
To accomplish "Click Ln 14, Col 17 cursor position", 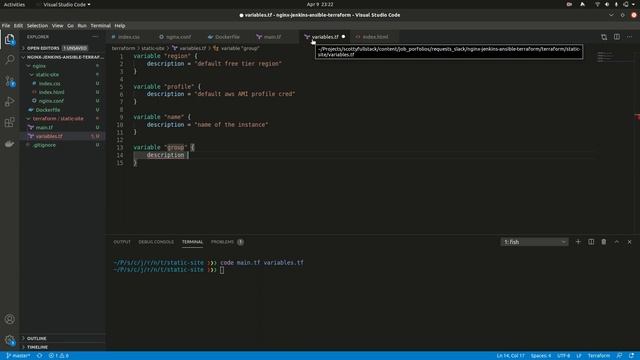I will pyautogui.click(x=511, y=356).
